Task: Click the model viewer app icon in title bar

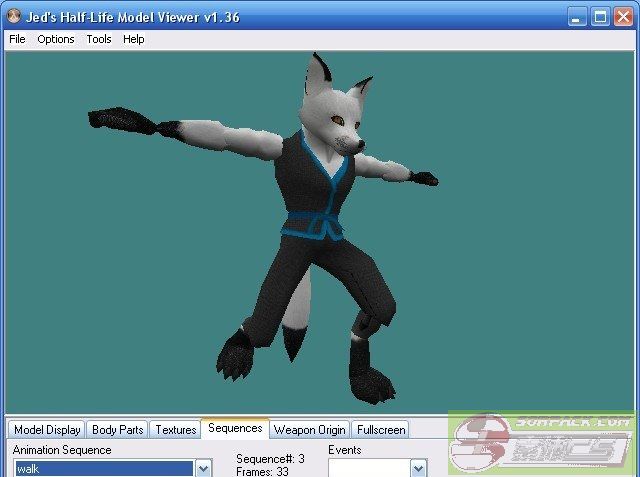Action: [x=14, y=16]
